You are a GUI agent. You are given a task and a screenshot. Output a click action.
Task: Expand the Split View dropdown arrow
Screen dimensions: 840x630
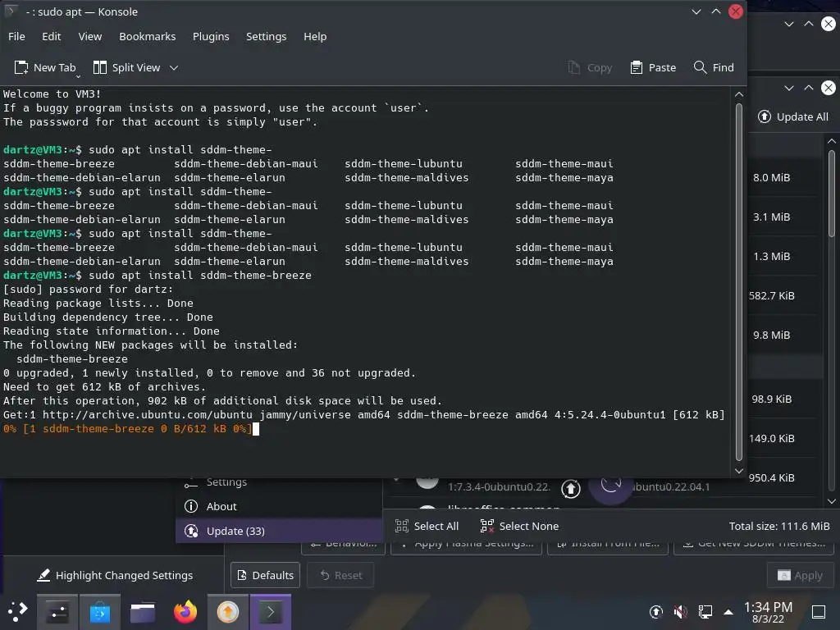pos(174,67)
